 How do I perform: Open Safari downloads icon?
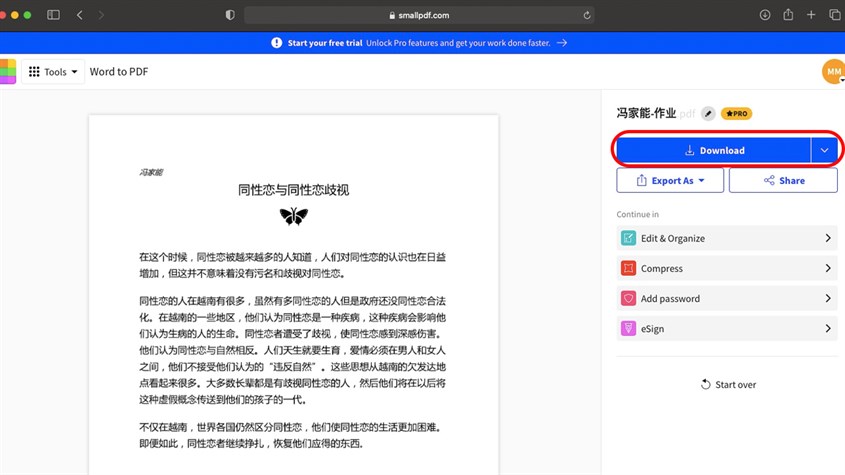click(x=765, y=15)
